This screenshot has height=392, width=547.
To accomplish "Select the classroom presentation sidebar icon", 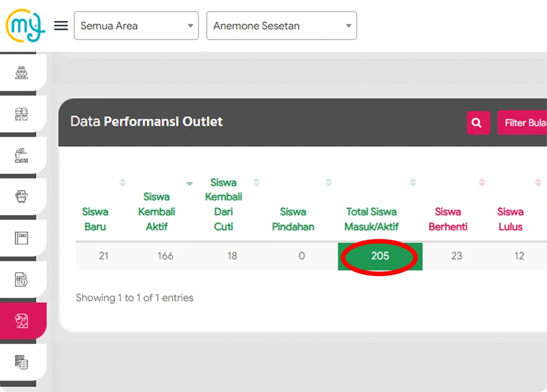I will [22, 154].
